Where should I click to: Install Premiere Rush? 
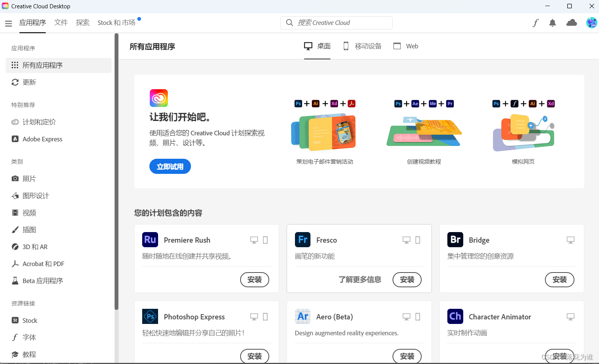[254, 280]
